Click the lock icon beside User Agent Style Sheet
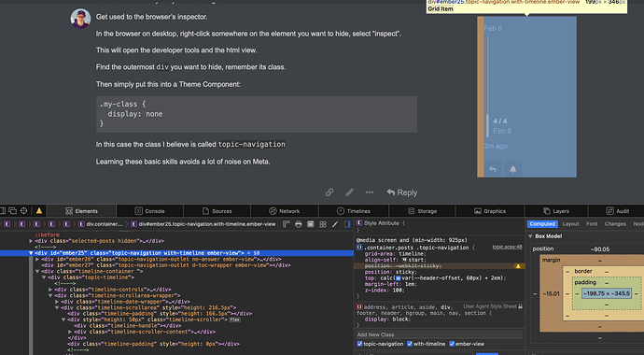Screen dimensions: 644x355 (521, 306)
